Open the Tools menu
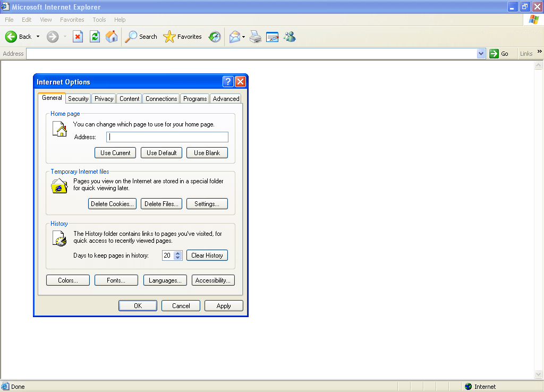Viewport: 544px width, 392px height. [99, 20]
